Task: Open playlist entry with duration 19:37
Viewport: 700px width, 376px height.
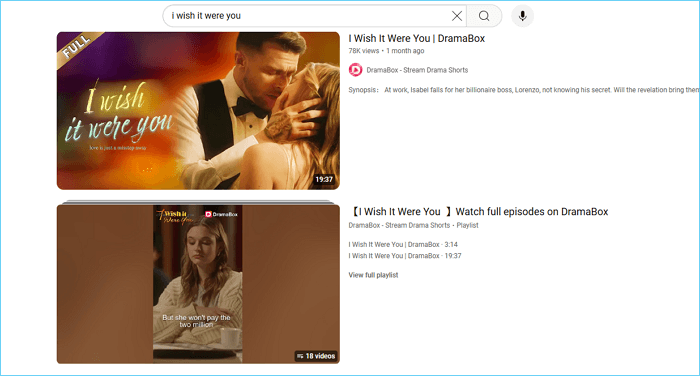Action: tap(405, 256)
